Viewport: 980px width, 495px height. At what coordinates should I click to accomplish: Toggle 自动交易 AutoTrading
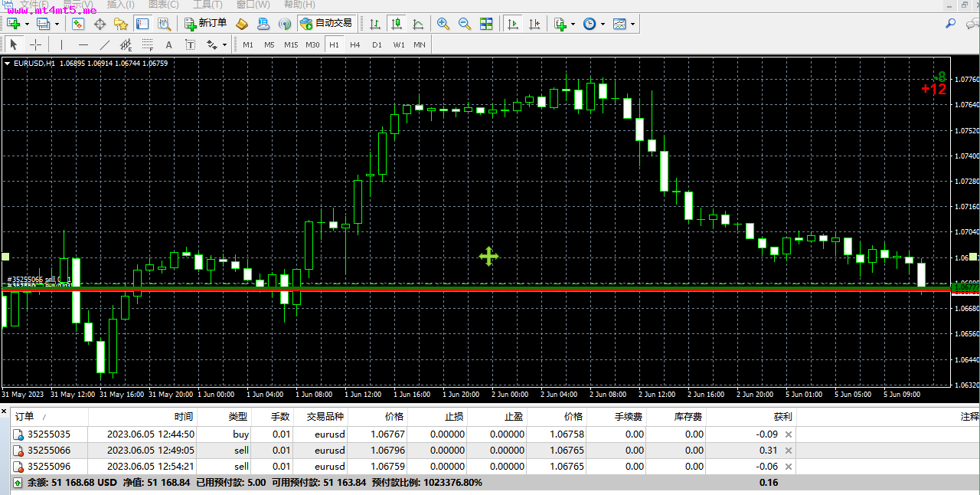pos(326,24)
